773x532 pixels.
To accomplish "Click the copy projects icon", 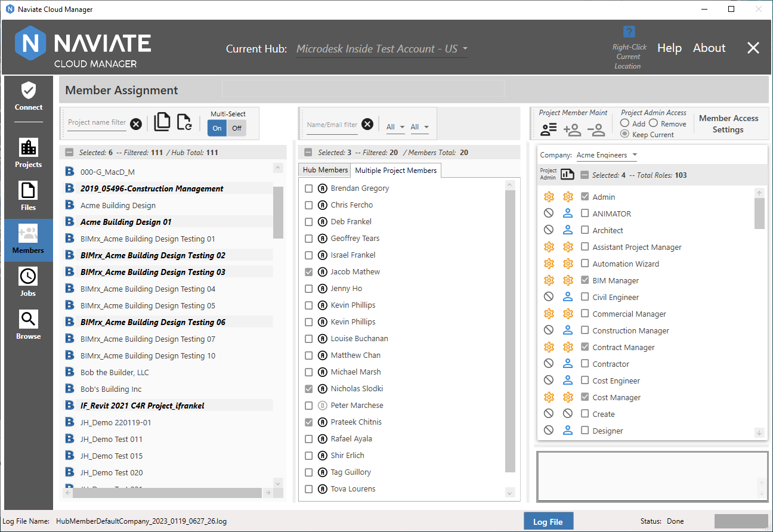I will pos(162,122).
